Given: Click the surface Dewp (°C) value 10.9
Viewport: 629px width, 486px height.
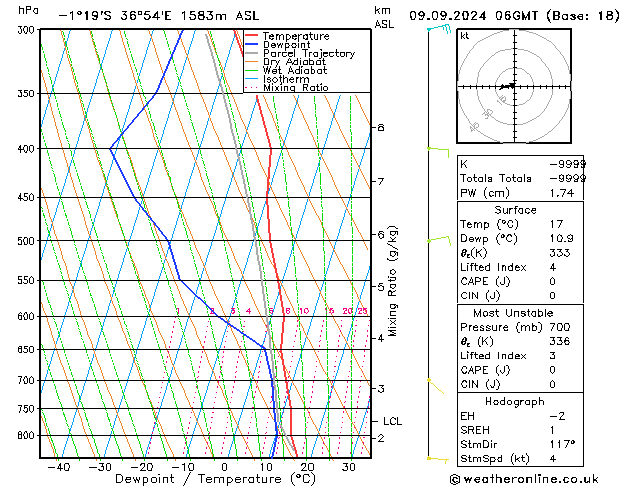Looking at the screenshot, I should (561, 239).
